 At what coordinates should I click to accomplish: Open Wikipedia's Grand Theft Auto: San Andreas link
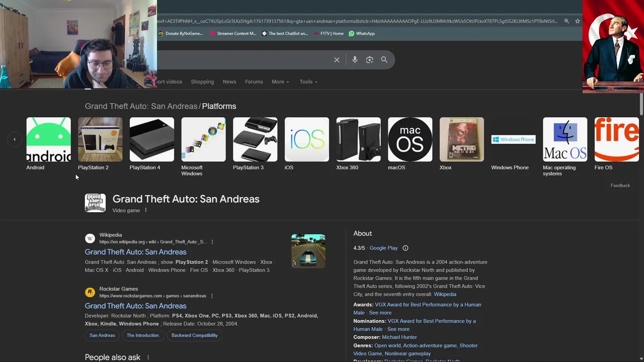[x=135, y=252]
